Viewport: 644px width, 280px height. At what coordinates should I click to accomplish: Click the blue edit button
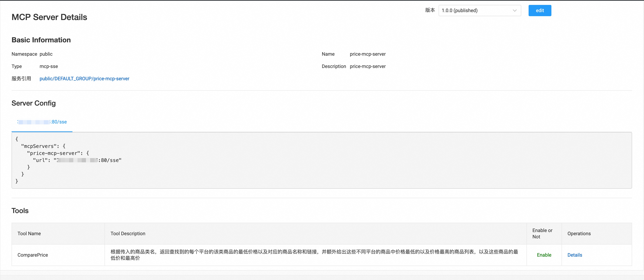[540, 11]
